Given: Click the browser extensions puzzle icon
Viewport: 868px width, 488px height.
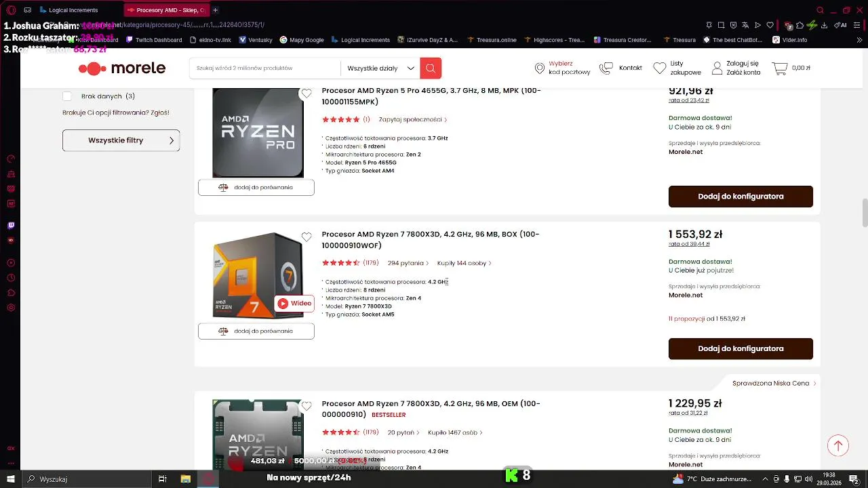Looking at the screenshot, I should point(800,25).
